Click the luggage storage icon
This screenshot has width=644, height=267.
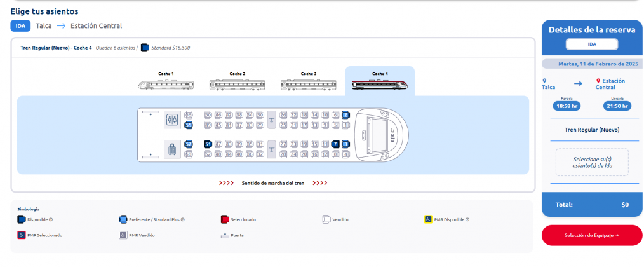click(x=171, y=149)
